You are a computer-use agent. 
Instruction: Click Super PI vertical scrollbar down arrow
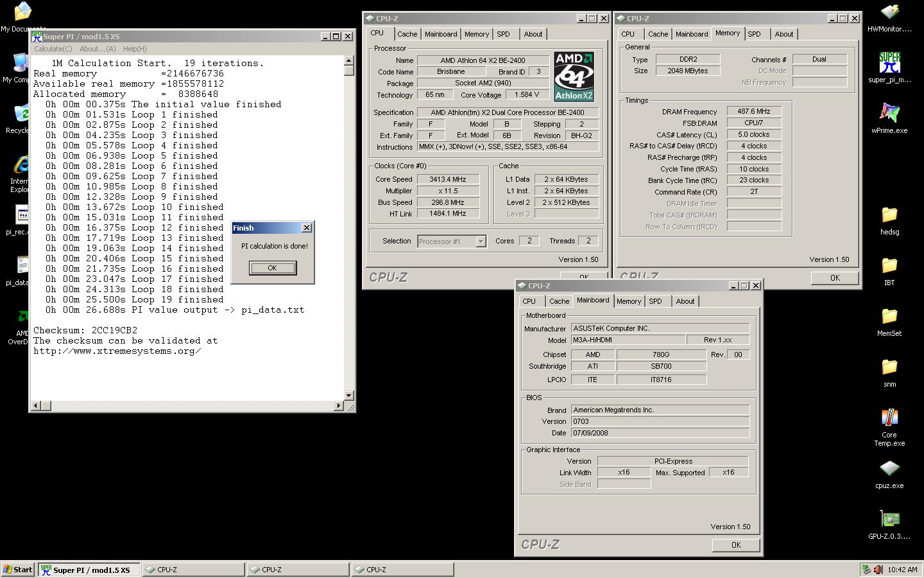click(349, 396)
